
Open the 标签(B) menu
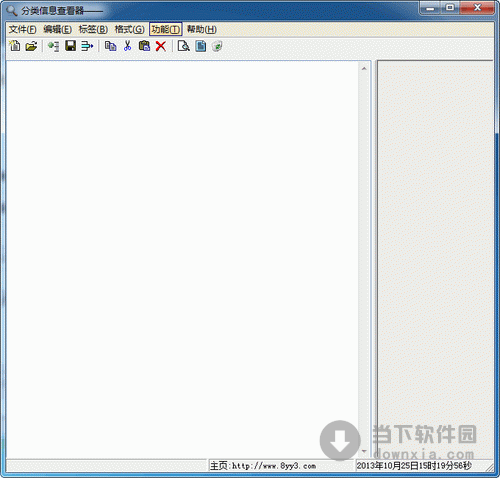click(93, 29)
